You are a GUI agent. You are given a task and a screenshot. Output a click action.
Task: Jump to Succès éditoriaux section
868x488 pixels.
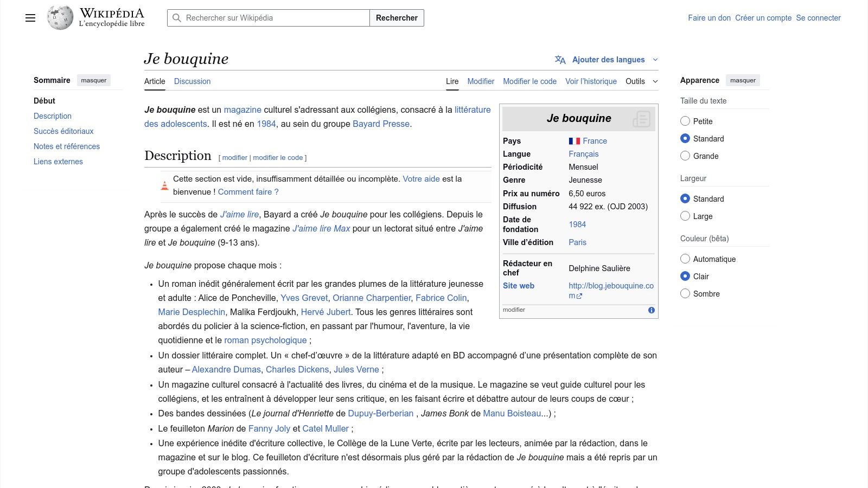[x=63, y=131]
